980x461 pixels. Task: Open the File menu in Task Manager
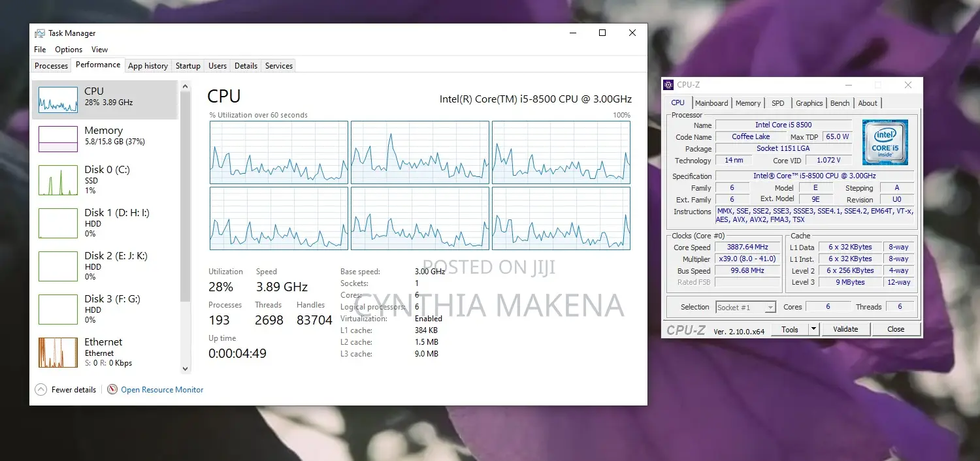click(x=40, y=50)
